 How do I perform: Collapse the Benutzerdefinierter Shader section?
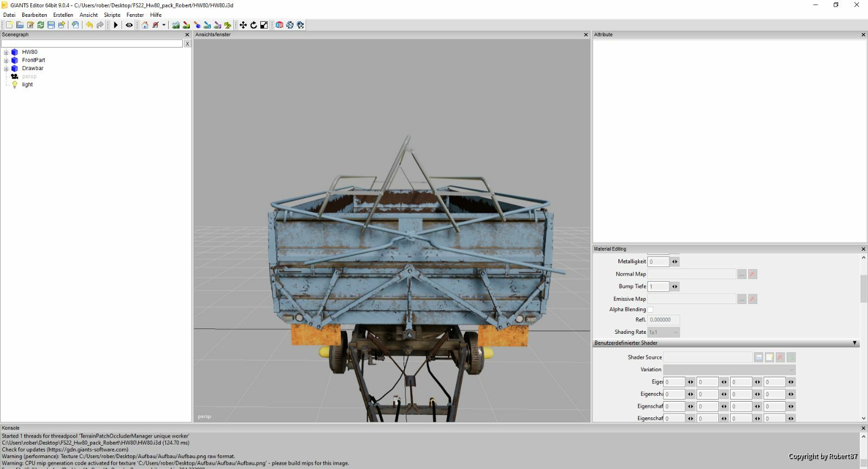[854, 343]
